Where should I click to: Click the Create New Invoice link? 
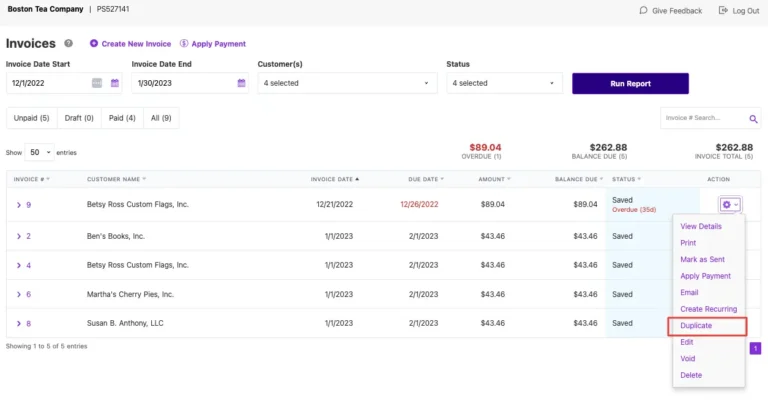pyautogui.click(x=136, y=44)
